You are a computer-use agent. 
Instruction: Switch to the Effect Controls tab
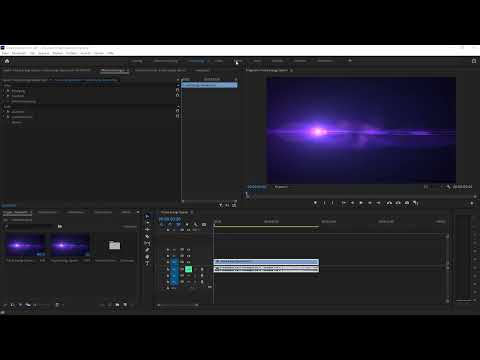[113, 71]
